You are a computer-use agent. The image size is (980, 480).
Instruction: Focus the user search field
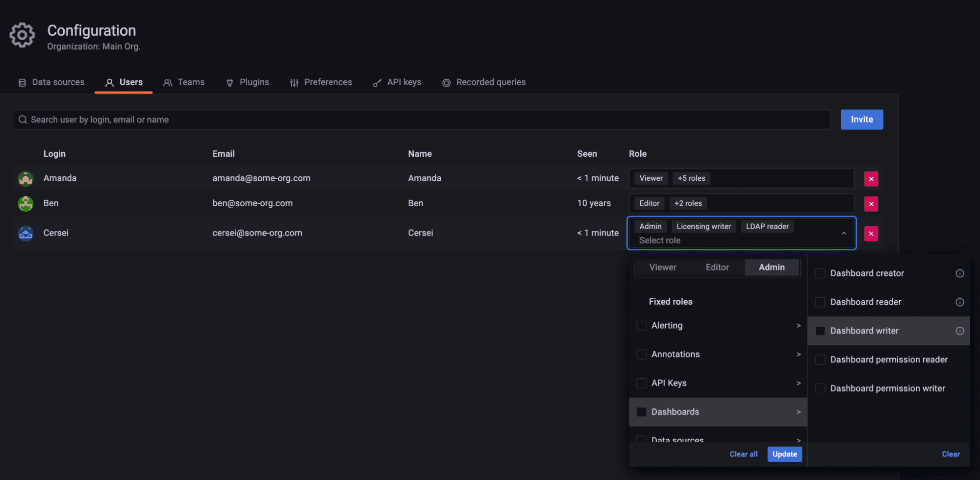[422, 120]
